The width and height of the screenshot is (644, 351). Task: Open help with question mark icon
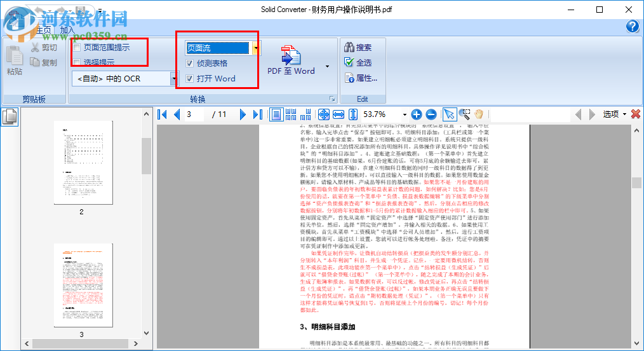633,26
